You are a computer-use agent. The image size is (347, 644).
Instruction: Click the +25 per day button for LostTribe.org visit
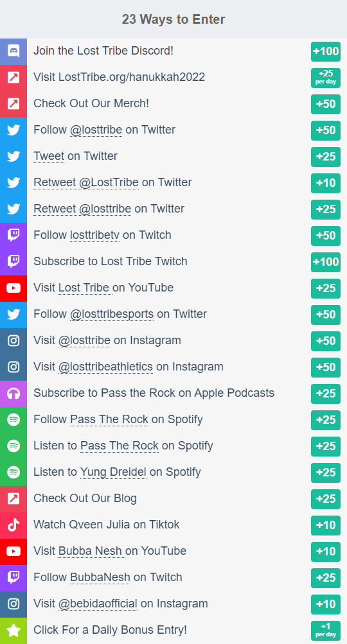pos(326,78)
